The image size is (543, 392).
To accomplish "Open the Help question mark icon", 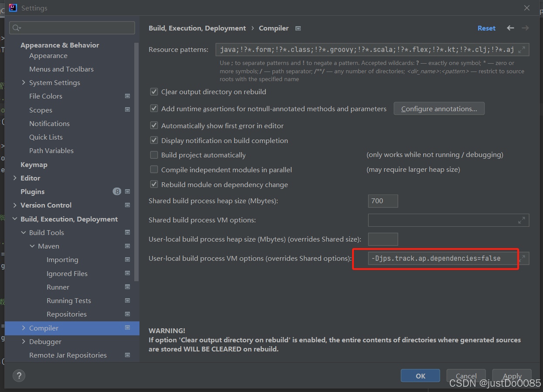I will pos(19,375).
